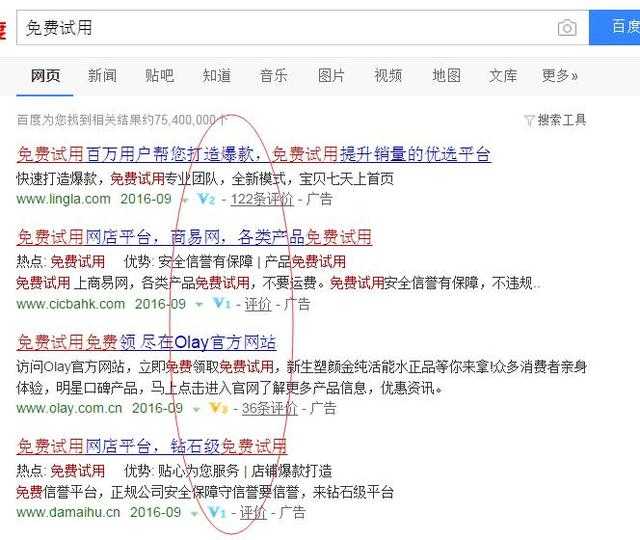Open the Olay官方网站 result title link
This screenshot has width=640, height=540.
pyautogui.click(x=147, y=342)
